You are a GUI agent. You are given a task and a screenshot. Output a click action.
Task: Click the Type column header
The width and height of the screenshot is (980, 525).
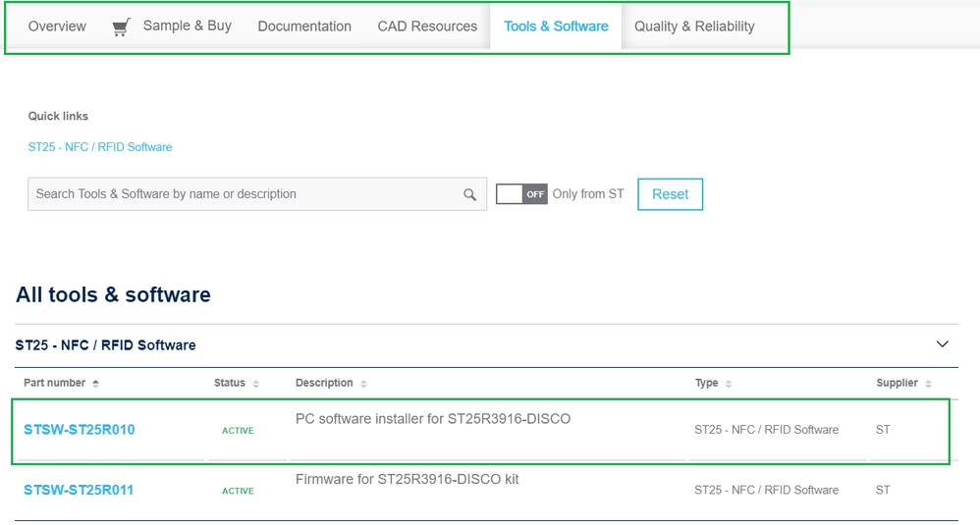pyautogui.click(x=706, y=383)
